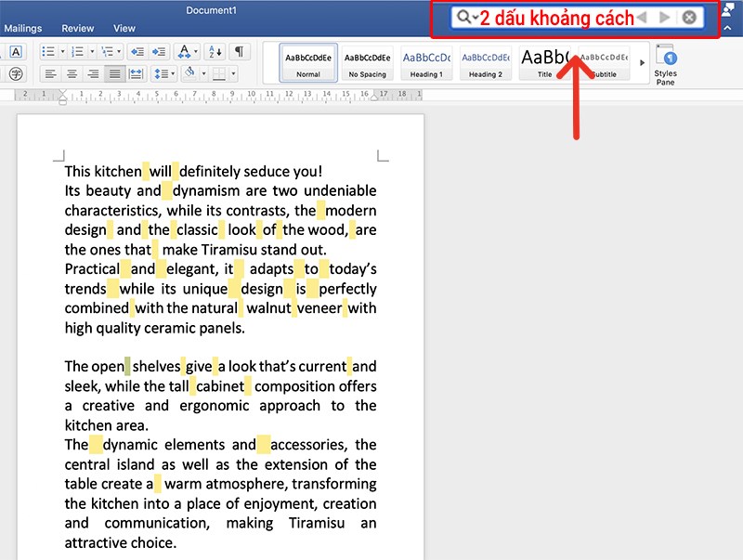The height and width of the screenshot is (560, 743).
Task: Apply the No Spacing style
Action: (x=367, y=63)
